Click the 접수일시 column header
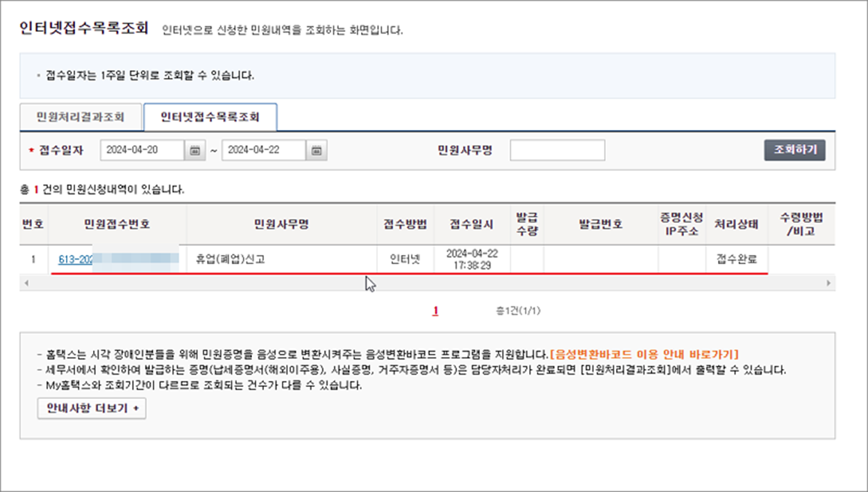 coord(471,224)
